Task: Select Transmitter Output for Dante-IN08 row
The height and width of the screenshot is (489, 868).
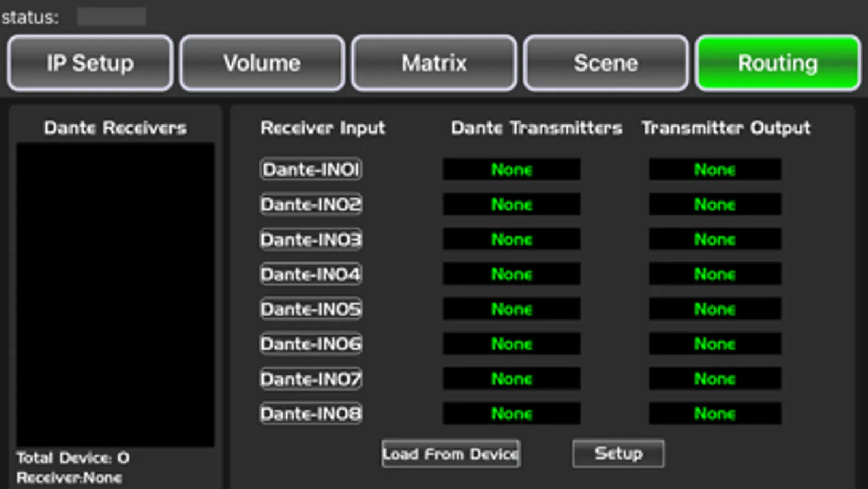Action: 715,413
